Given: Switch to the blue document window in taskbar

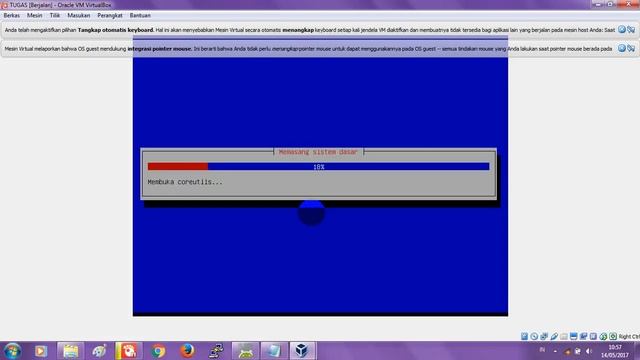Looking at the screenshot, I should tap(274, 351).
